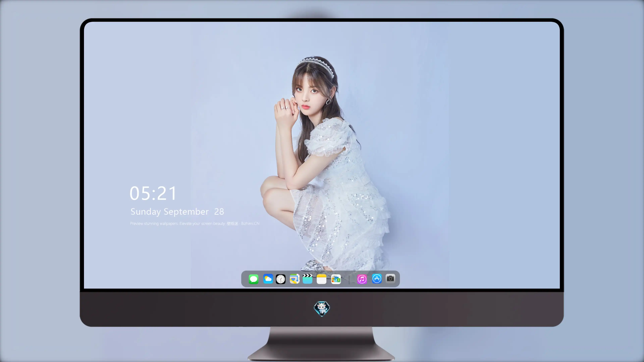Open the photo collage app icon

coord(336,279)
